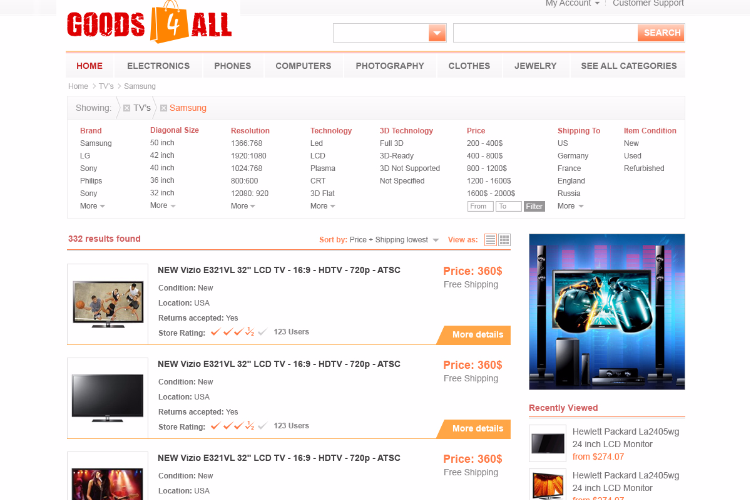Expand More under the Technology filter
The width and height of the screenshot is (750, 500).
(322, 206)
